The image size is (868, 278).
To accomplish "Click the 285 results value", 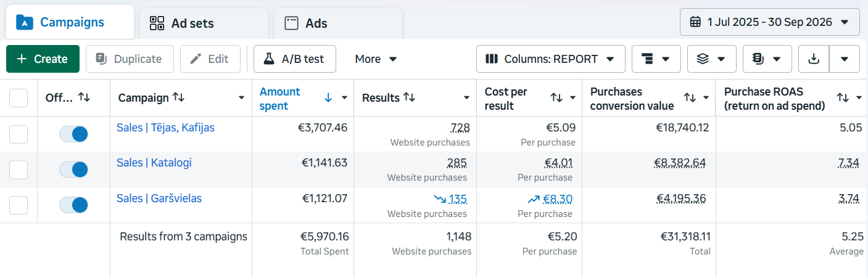I will click(x=457, y=163).
